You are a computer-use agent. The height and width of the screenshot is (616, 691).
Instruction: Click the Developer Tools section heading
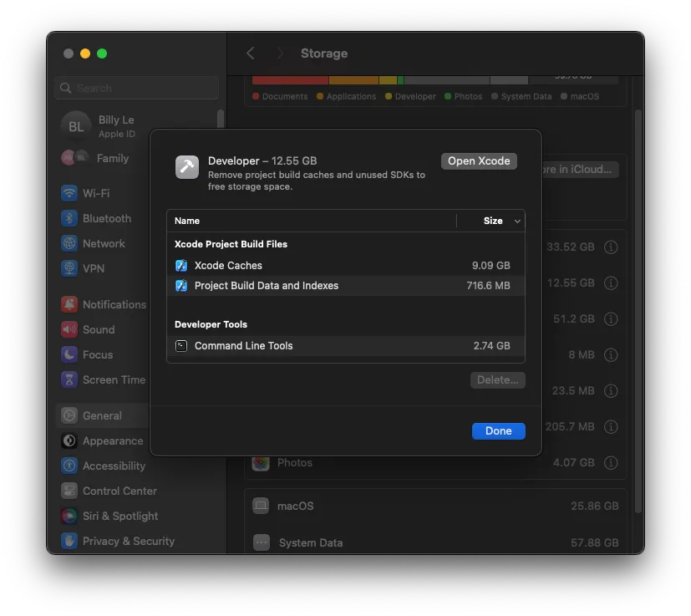(211, 324)
